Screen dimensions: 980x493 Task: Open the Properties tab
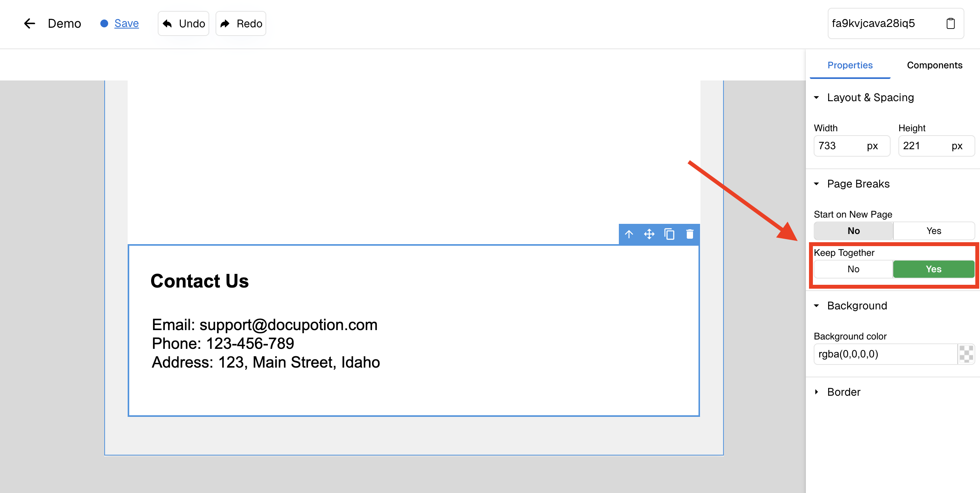850,65
